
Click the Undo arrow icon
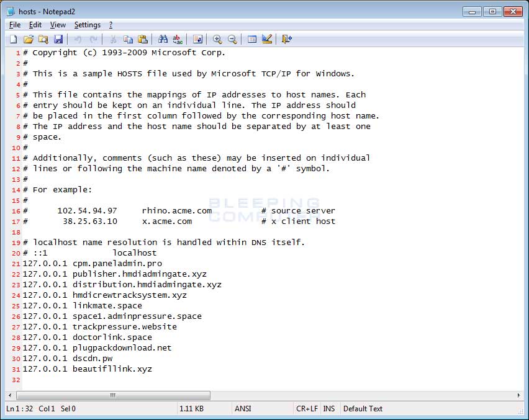[78, 40]
